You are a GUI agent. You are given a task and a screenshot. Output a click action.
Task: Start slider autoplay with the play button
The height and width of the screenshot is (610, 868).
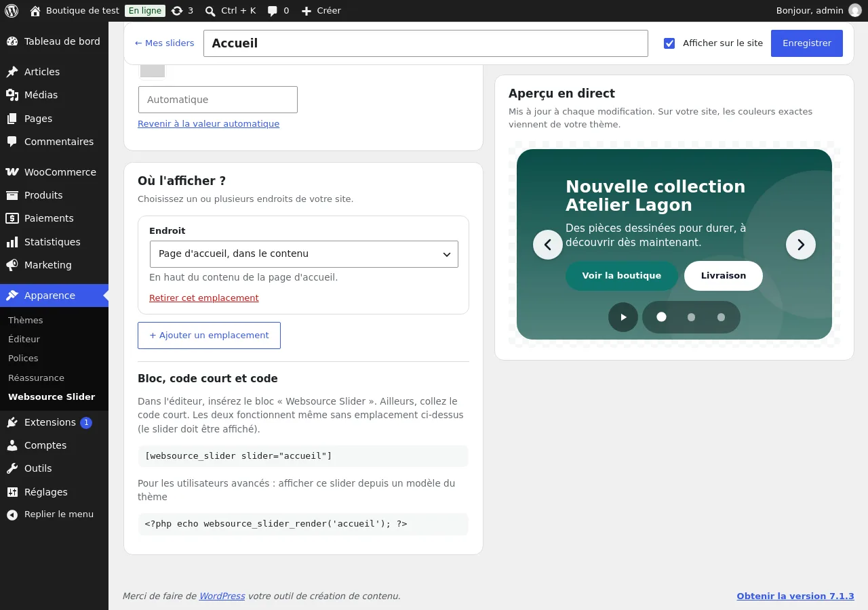pyautogui.click(x=623, y=317)
